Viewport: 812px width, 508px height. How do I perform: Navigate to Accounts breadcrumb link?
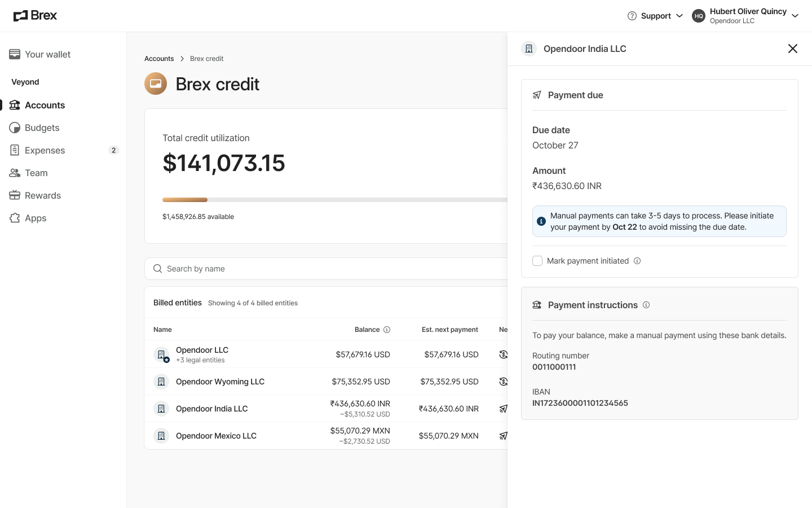pos(159,59)
